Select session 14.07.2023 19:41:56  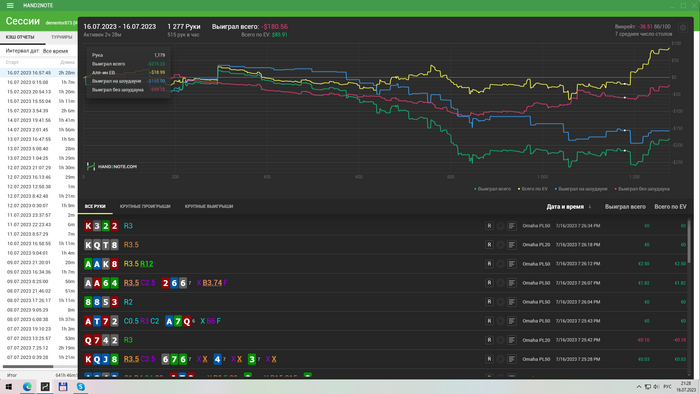39,120
